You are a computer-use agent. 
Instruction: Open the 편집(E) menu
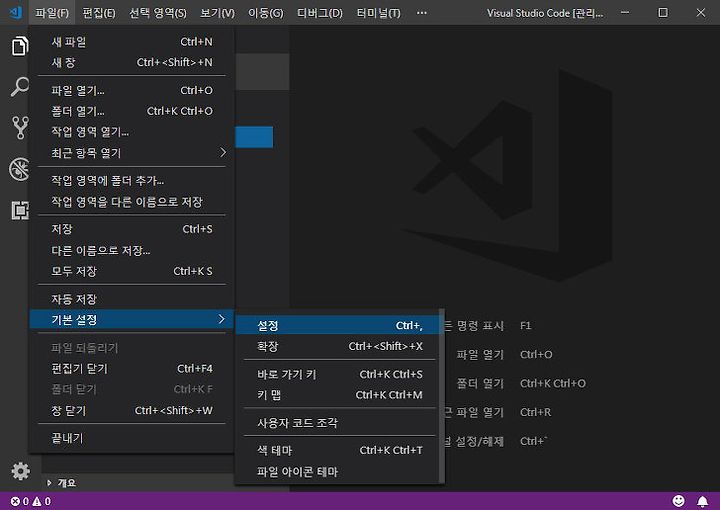(99, 13)
